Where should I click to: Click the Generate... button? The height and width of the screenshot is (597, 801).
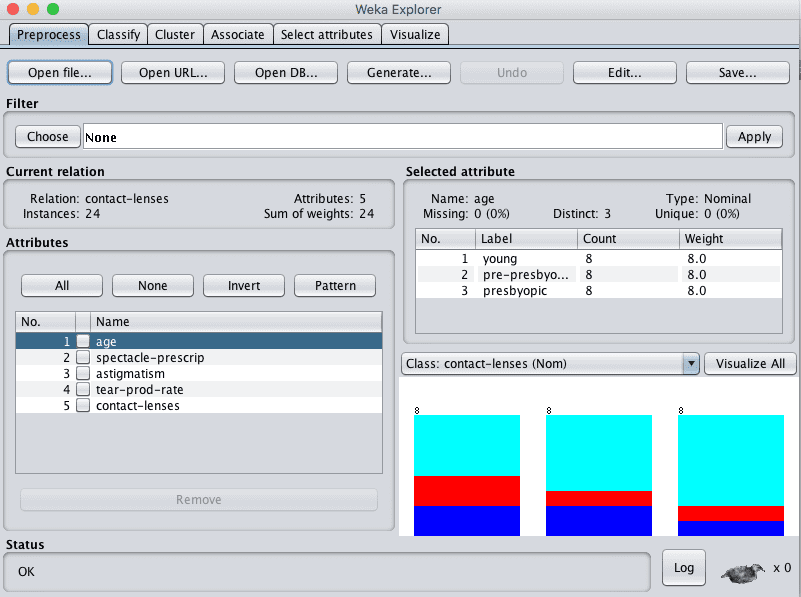(x=399, y=73)
